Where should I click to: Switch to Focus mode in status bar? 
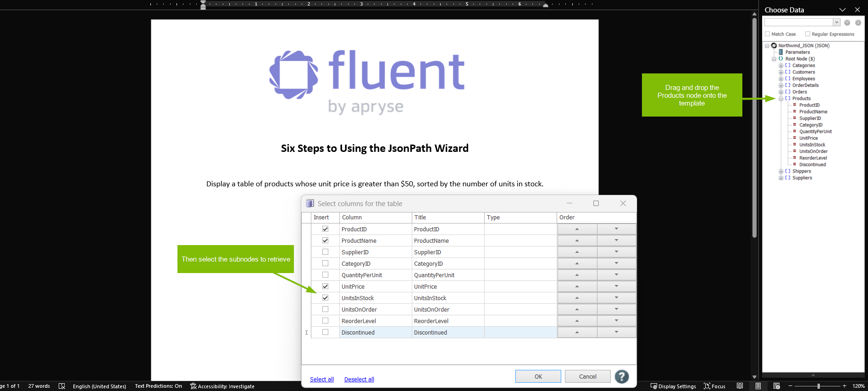coord(715,386)
